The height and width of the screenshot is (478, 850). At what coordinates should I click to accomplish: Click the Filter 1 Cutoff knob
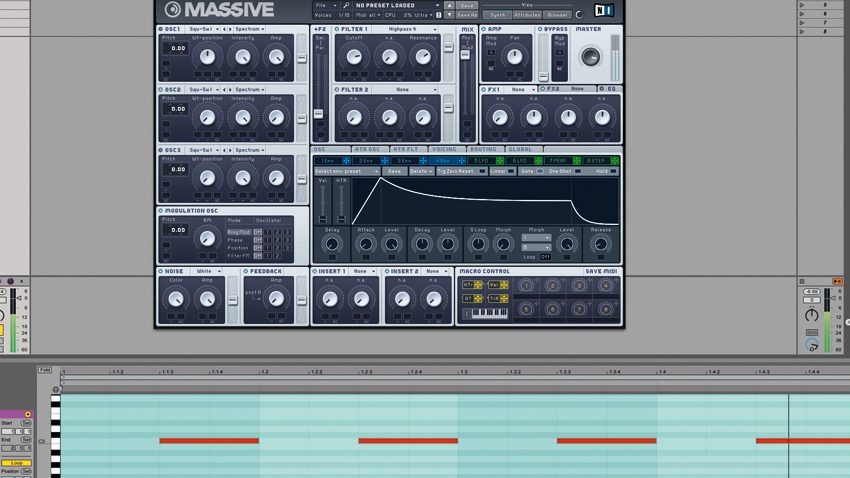(x=354, y=56)
